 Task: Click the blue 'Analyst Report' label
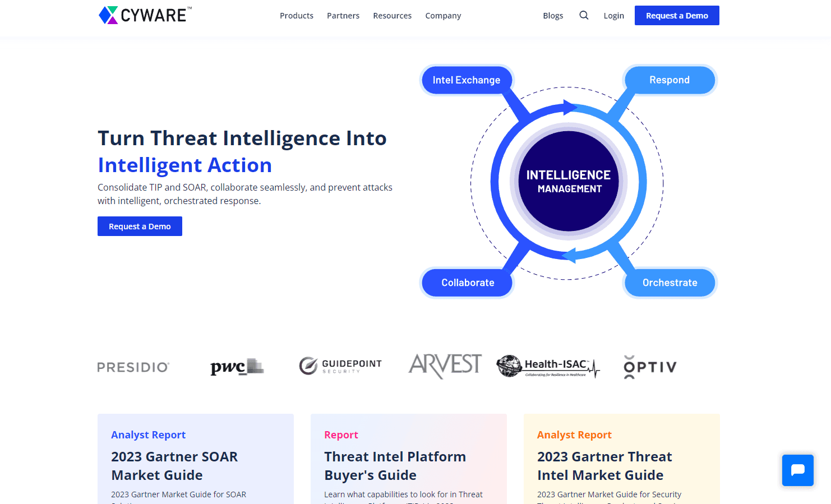point(148,434)
